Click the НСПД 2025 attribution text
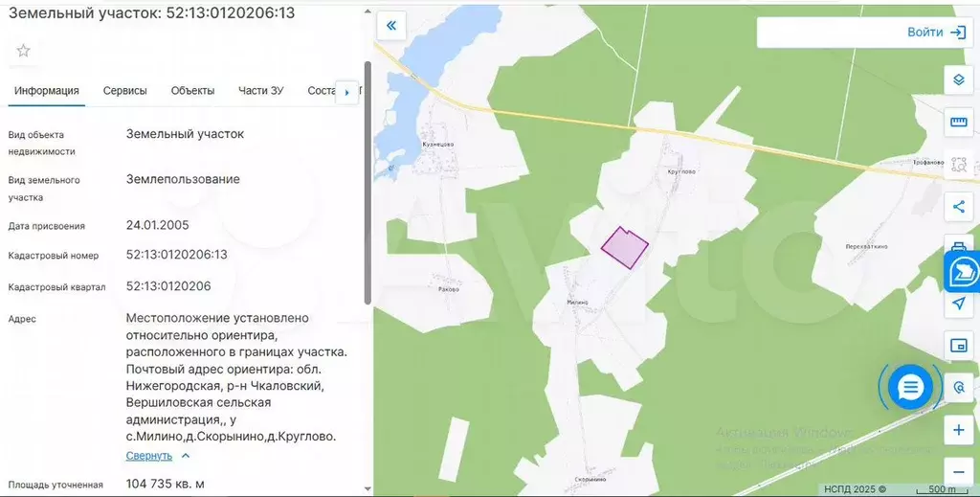 coord(855,489)
